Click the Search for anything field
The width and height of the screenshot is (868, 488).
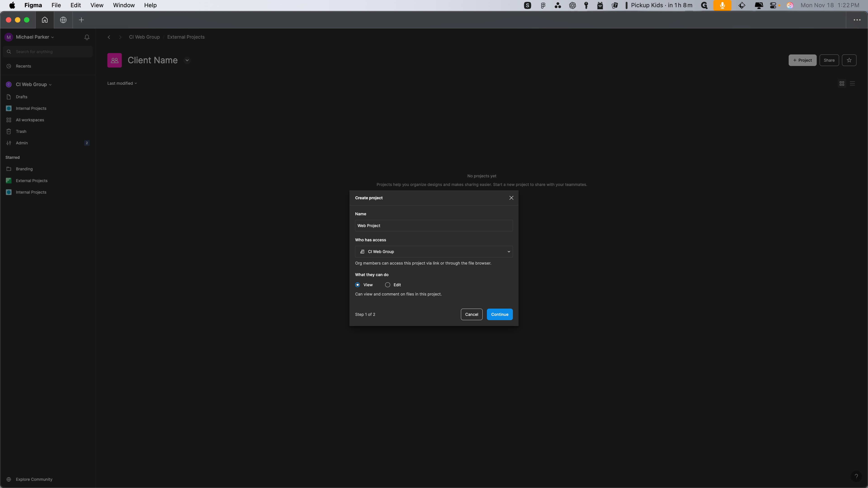[48, 52]
